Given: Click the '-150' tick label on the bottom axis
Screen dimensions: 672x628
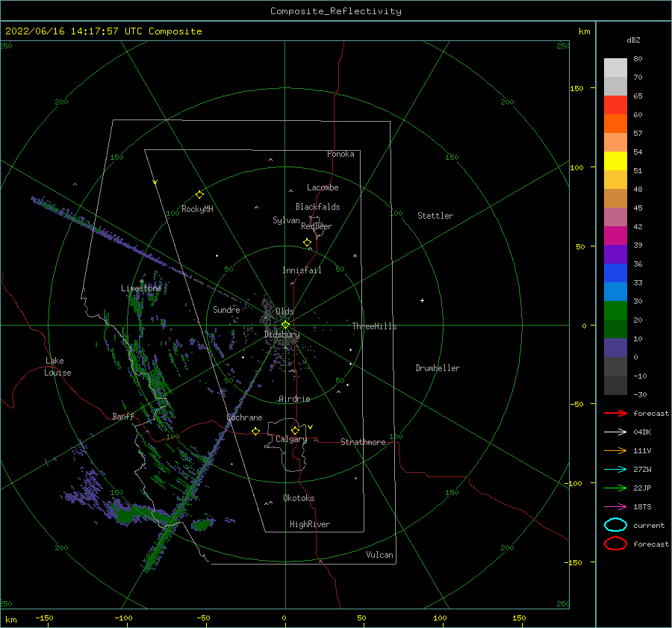Looking at the screenshot, I should tap(44, 618).
